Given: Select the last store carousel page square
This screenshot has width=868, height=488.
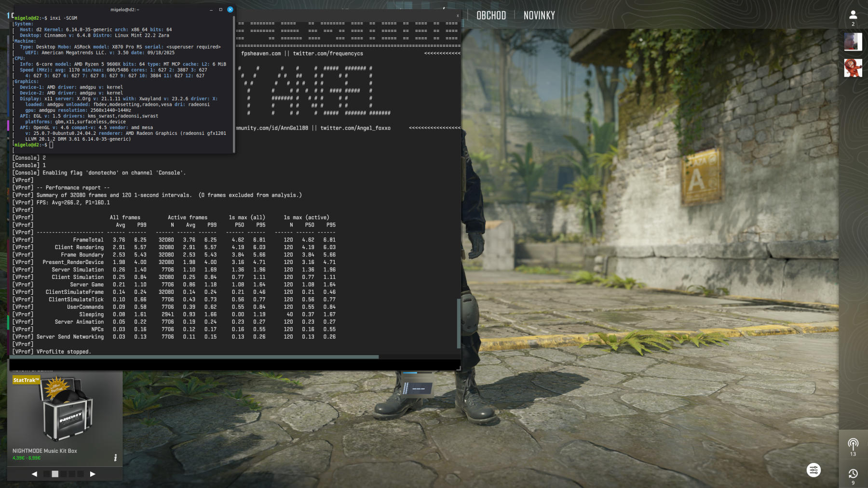Looking at the screenshot, I should pos(81,474).
